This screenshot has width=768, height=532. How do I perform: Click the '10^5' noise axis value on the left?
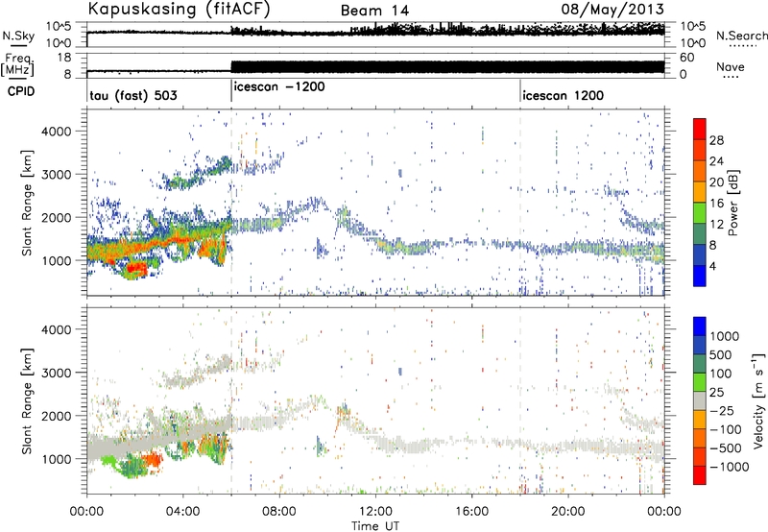(59, 27)
